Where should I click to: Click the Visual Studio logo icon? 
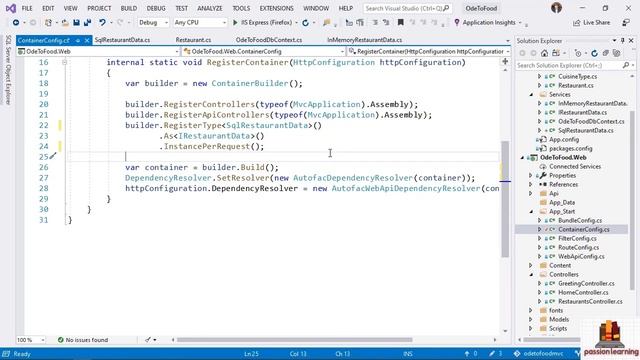click(x=11, y=8)
